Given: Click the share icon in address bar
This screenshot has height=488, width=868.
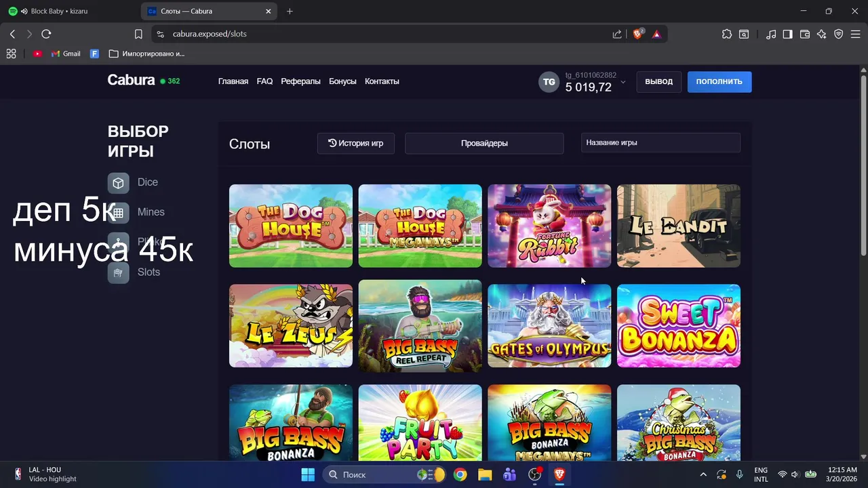Looking at the screenshot, I should [617, 34].
